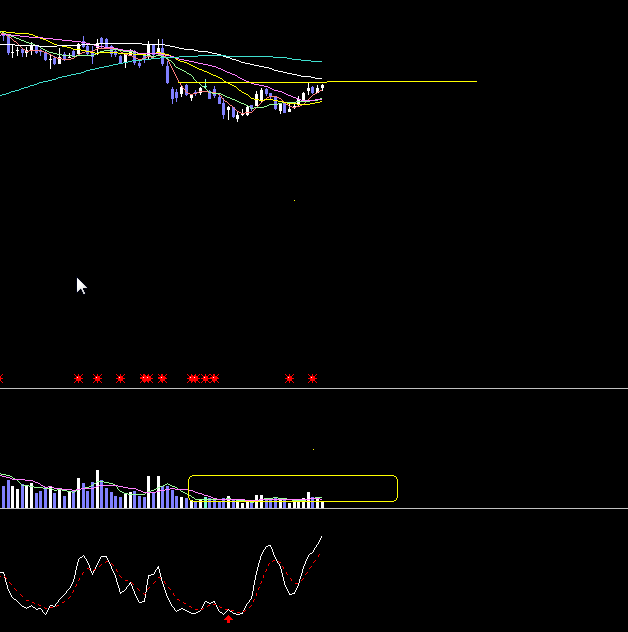
Task: Click the last candlestick on the price chart
Action: [322, 87]
